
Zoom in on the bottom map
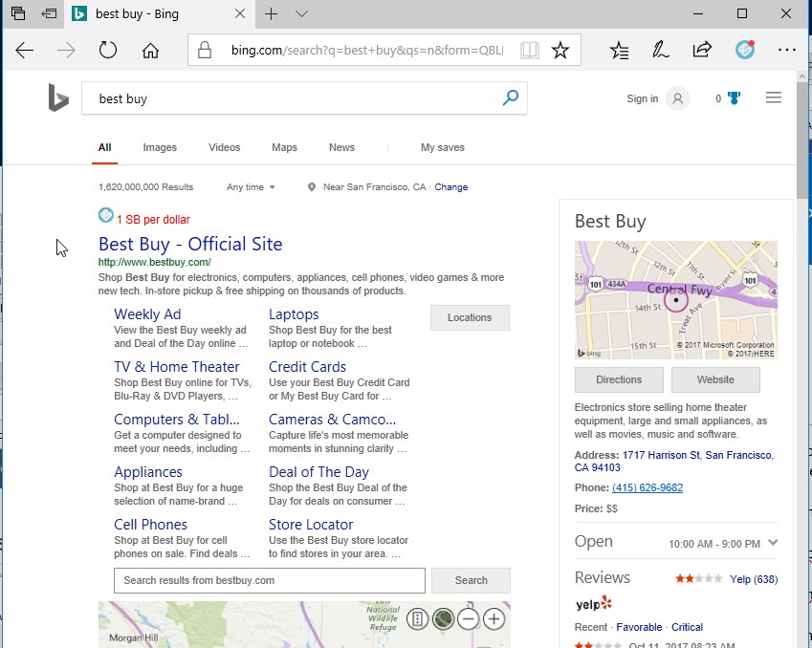pos(494,619)
